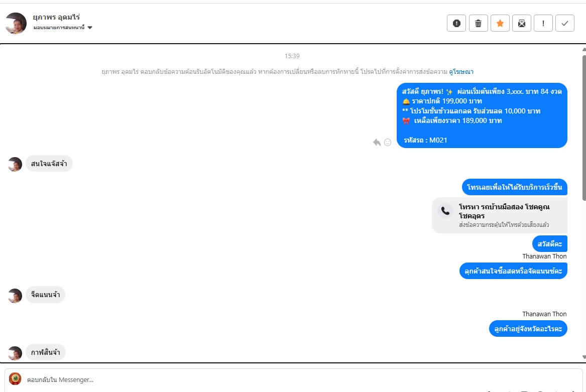Click the page avatar beside reply box
586x392 pixels.
coord(16,378)
